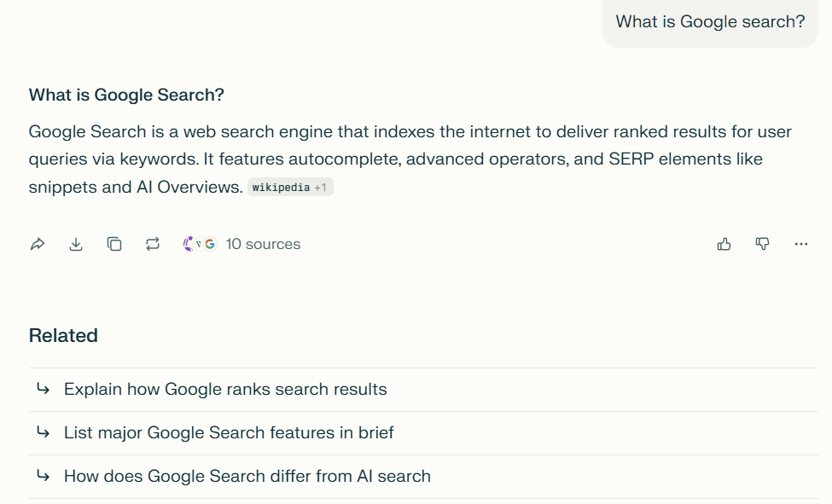Select the arrow beside the first related question
The width and height of the screenshot is (832, 504).
[42, 389]
